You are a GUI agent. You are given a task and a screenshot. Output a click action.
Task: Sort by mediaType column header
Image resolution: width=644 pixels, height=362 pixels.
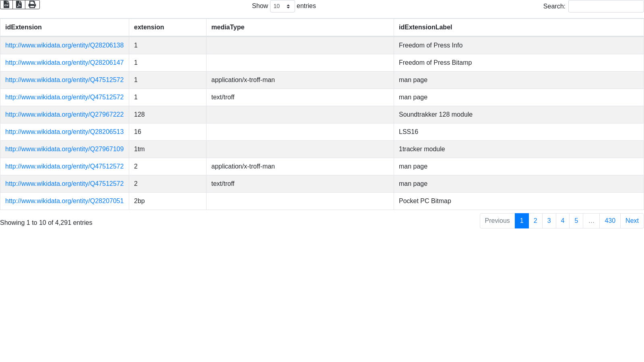(228, 27)
